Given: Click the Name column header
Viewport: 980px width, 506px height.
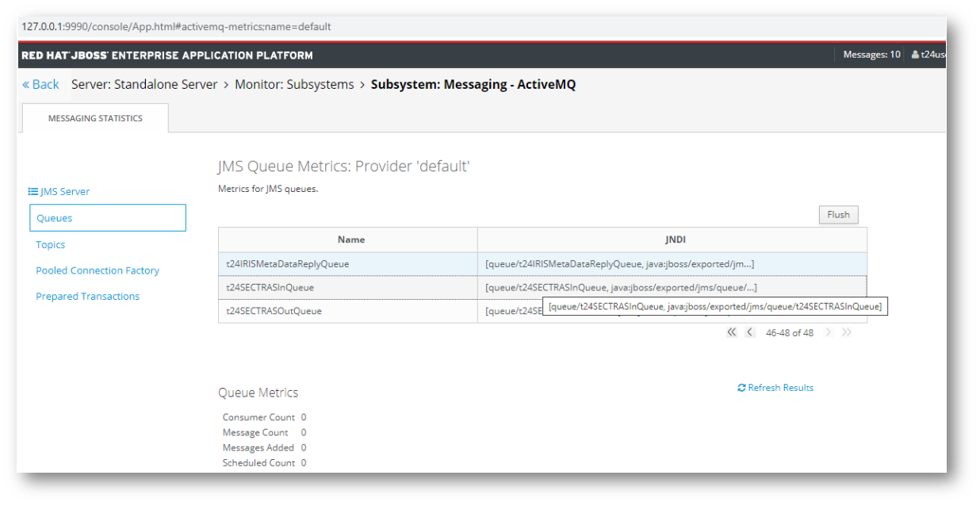Looking at the screenshot, I should click(x=350, y=240).
